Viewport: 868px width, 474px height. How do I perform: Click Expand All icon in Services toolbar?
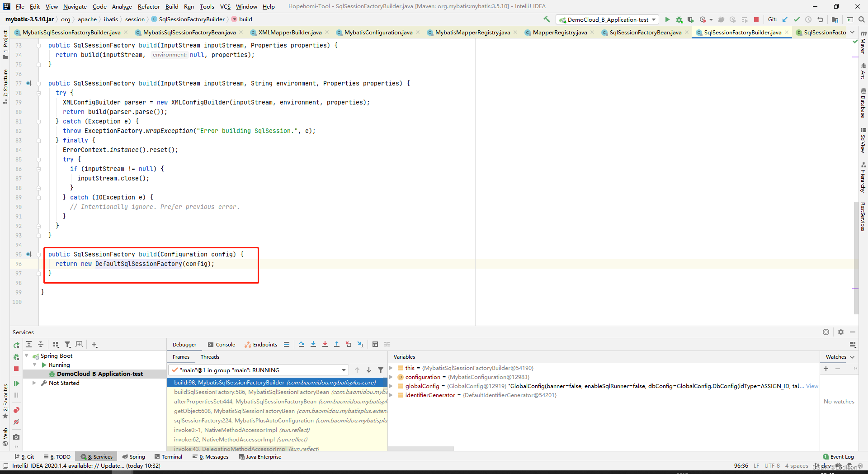(x=29, y=344)
